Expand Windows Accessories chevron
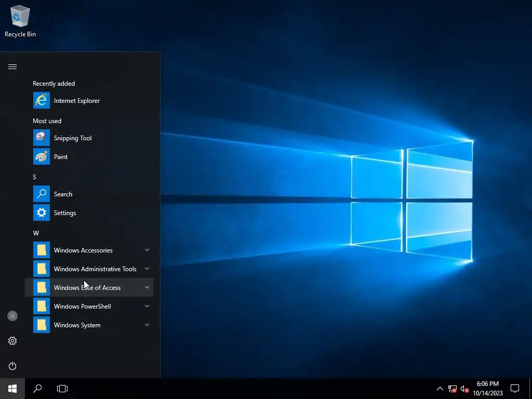This screenshot has width=532, height=399. point(147,250)
